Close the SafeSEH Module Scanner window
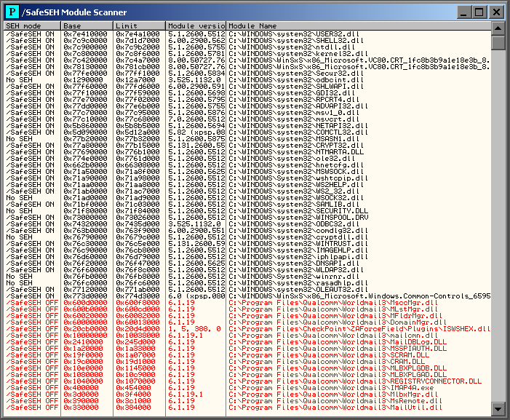 point(496,12)
